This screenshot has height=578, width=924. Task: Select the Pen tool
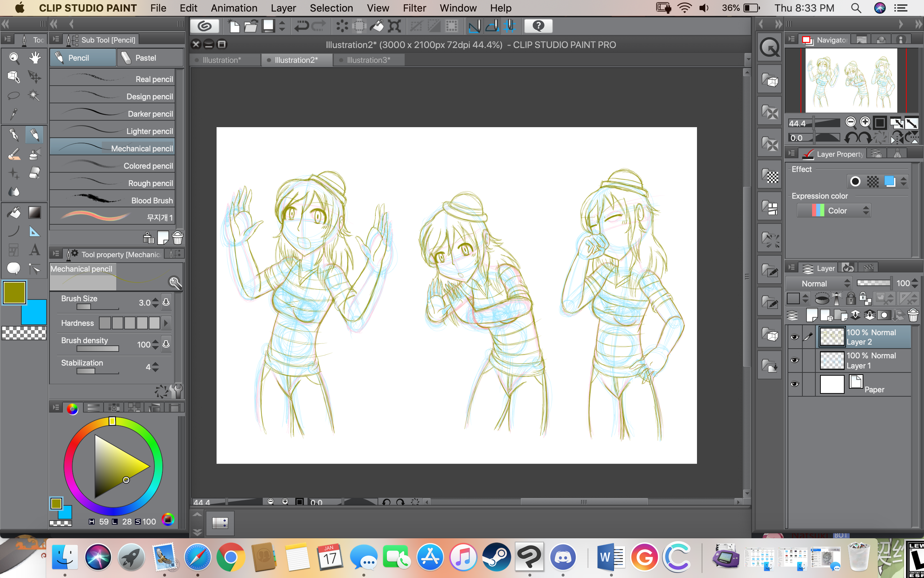coord(14,135)
